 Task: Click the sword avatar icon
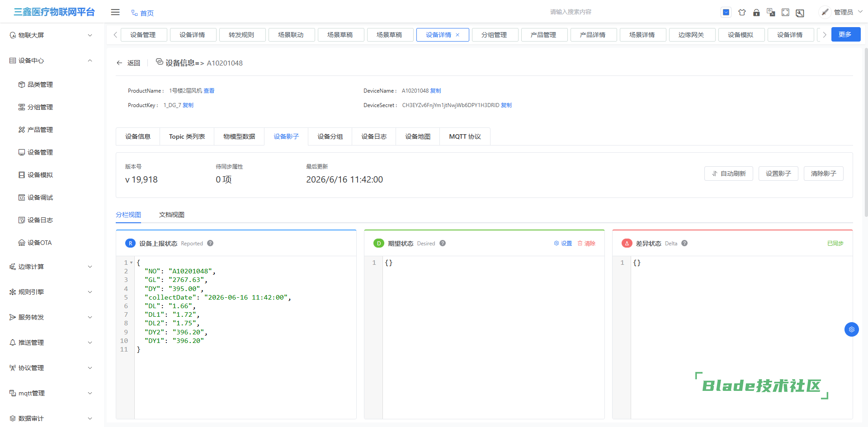825,12
